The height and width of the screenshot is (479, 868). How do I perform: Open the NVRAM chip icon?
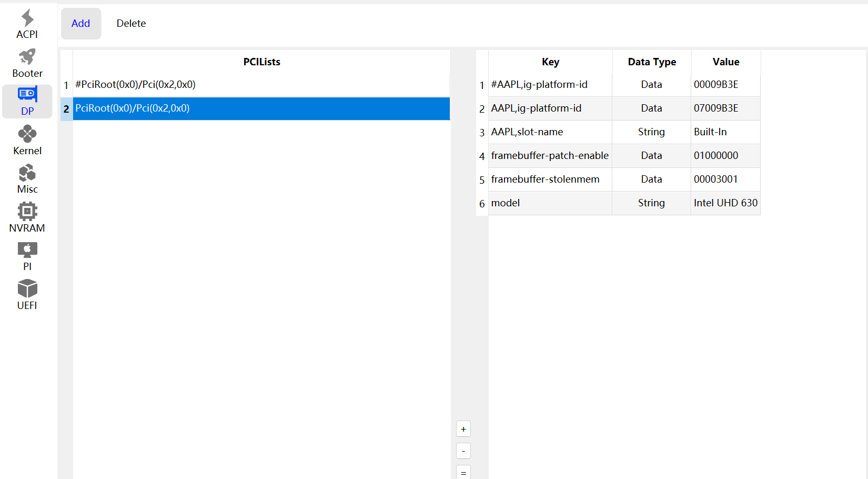click(27, 212)
